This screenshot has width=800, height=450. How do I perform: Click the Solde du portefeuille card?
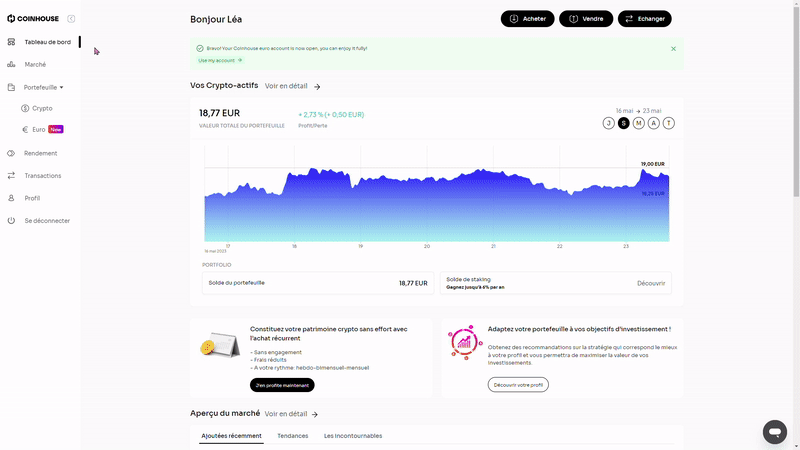pyautogui.click(x=318, y=283)
